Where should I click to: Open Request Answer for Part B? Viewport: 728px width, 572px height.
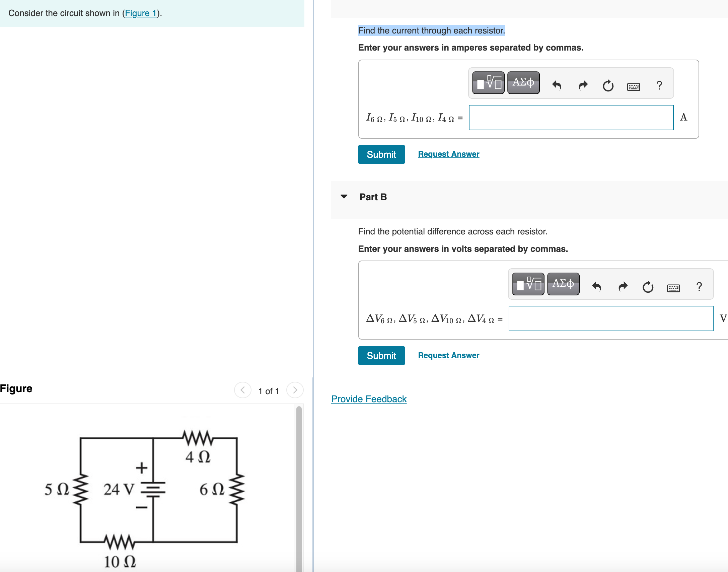click(448, 355)
